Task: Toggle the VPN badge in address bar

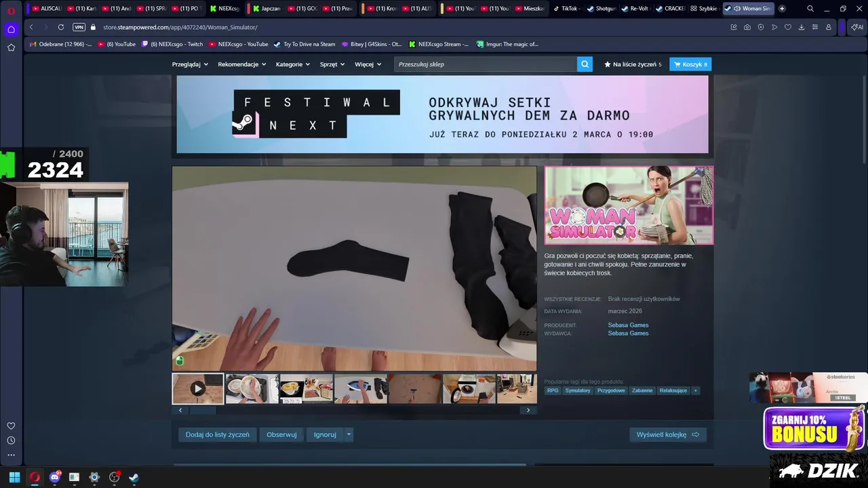Action: click(x=79, y=27)
